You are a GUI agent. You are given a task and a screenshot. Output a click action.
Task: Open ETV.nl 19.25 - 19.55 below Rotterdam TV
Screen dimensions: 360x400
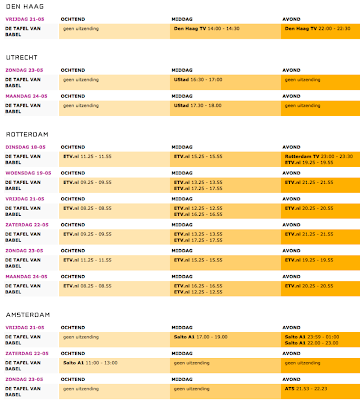point(309,162)
